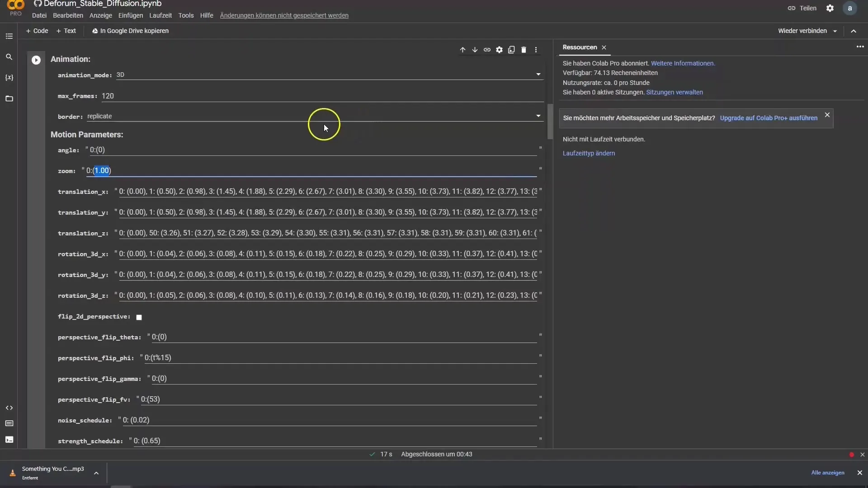Viewport: 868px width, 488px height.
Task: Dismiss the Colab Pro+ upgrade banner
Action: tap(827, 115)
